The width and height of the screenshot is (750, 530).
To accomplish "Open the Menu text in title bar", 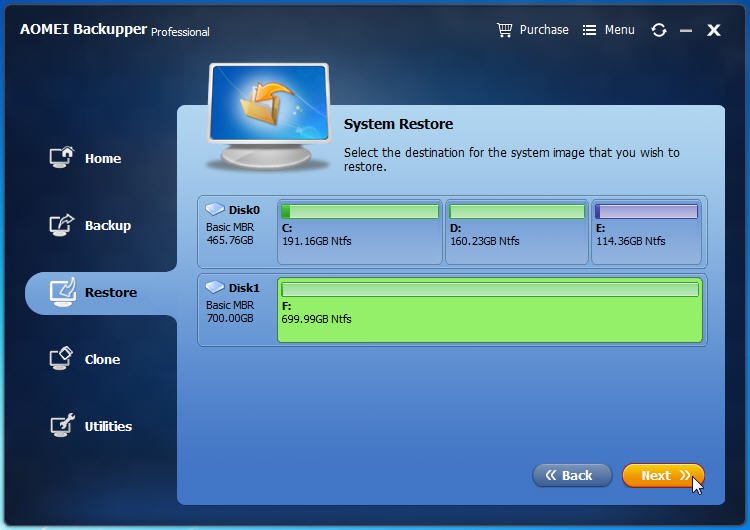I will pyautogui.click(x=619, y=30).
